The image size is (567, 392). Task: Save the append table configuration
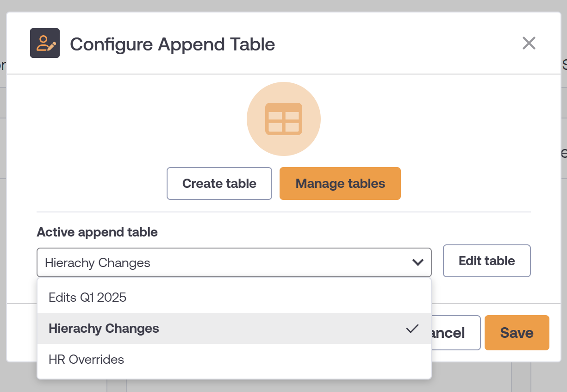[x=517, y=333]
